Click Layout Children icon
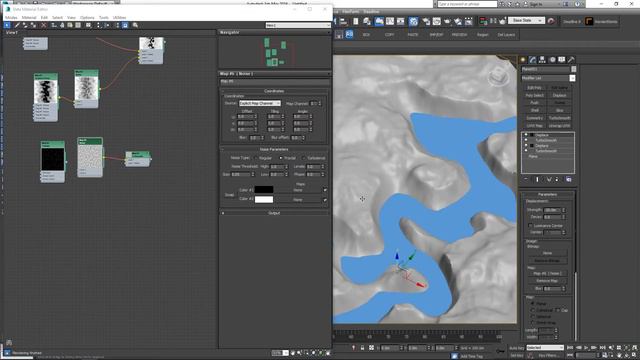640x360 pixels. click(x=107, y=25)
